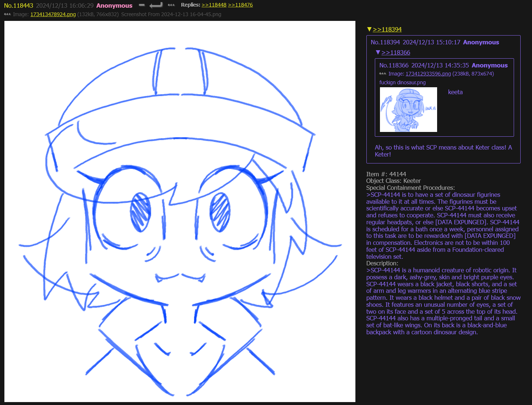Click the 'Ah, so this is what SCP means' comment
Image resolution: width=532 pixels, height=405 pixels.
pyautogui.click(x=443, y=151)
